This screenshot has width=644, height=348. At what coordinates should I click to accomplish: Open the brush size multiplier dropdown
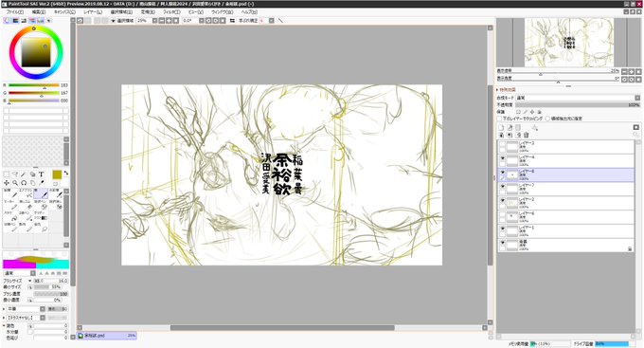pos(30,281)
